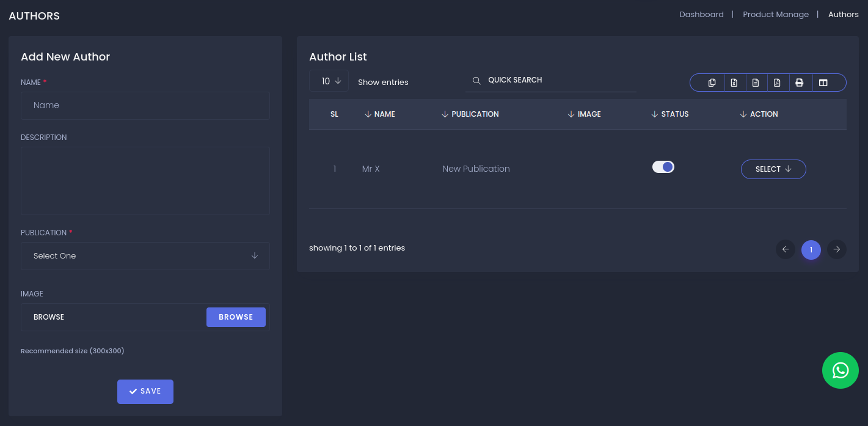The height and width of the screenshot is (426, 868).
Task: Go to the next page arrow
Action: (x=837, y=249)
